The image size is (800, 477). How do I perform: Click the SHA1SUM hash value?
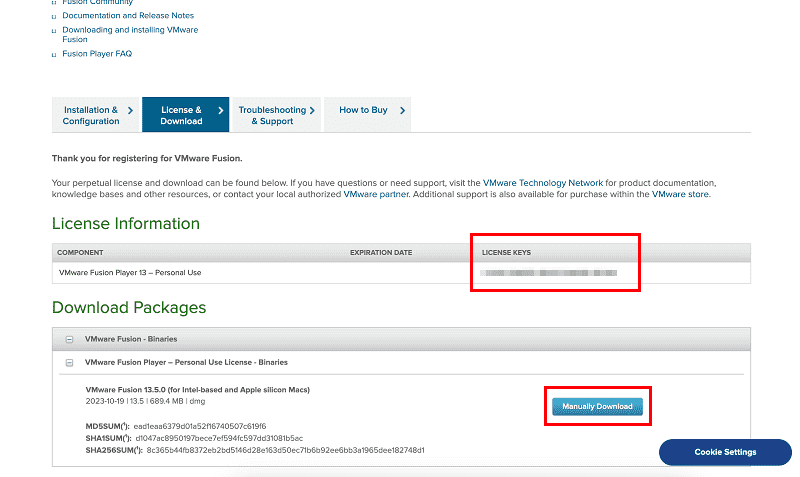[219, 438]
